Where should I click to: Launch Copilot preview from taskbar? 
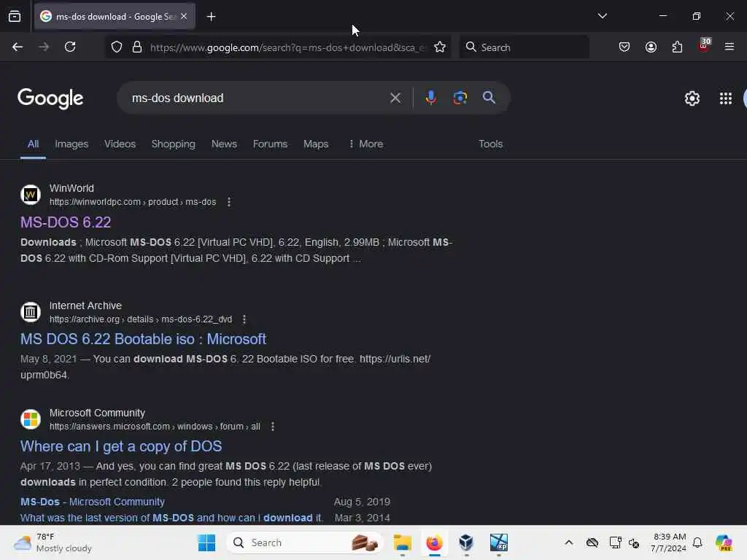coord(724,542)
